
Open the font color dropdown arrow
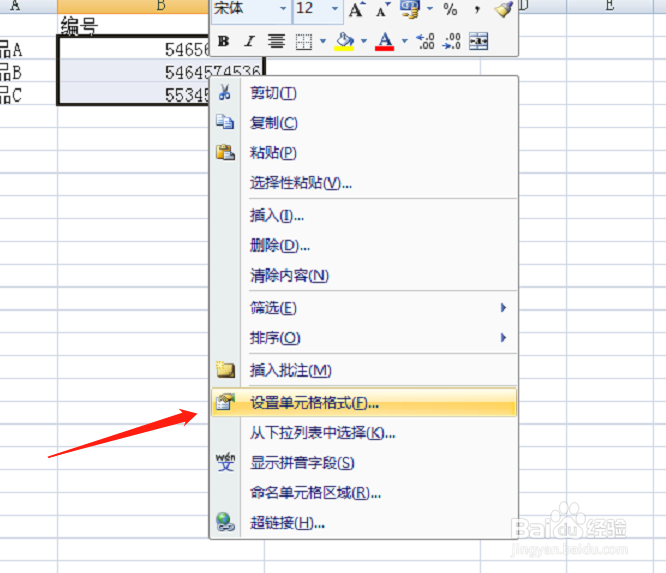tap(405, 41)
